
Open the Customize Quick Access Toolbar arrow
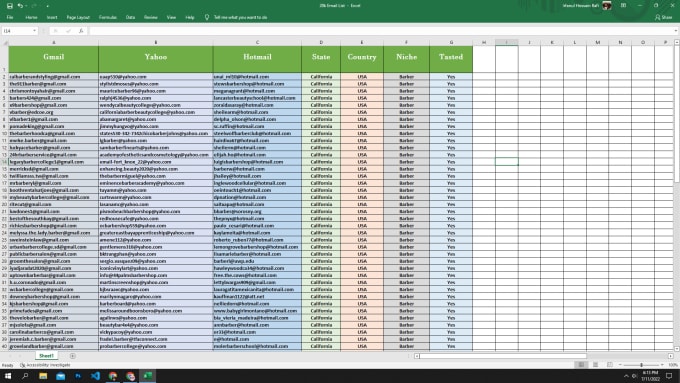point(47,6)
